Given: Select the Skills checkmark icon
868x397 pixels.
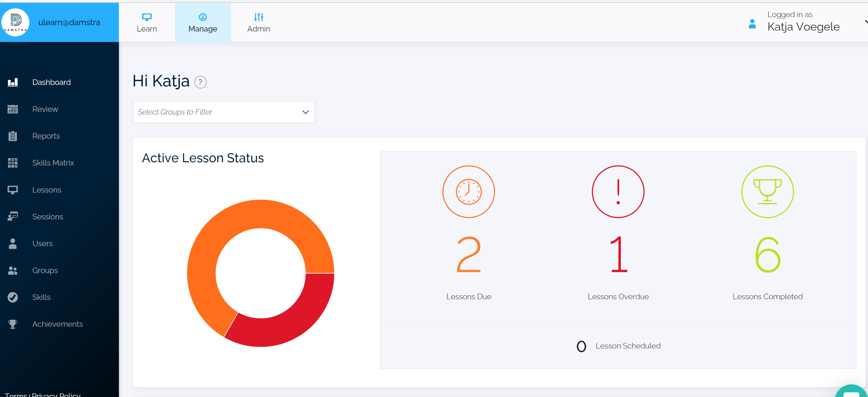Looking at the screenshot, I should [13, 297].
